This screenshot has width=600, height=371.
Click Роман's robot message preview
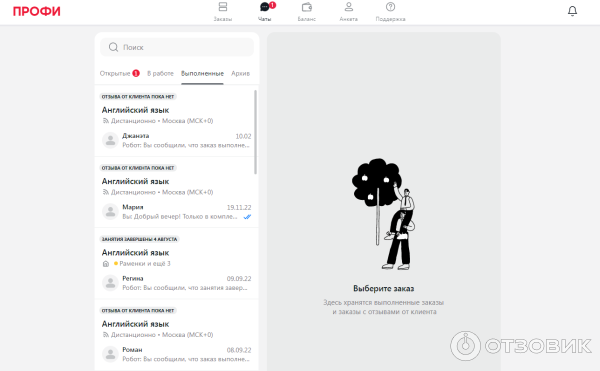tap(186, 359)
